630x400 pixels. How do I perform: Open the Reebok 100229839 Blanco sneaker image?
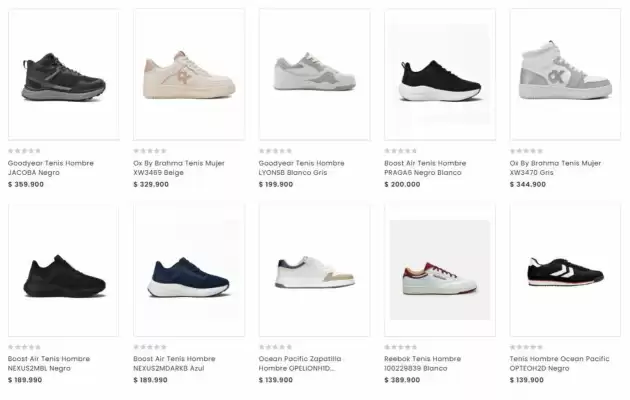[439, 271]
